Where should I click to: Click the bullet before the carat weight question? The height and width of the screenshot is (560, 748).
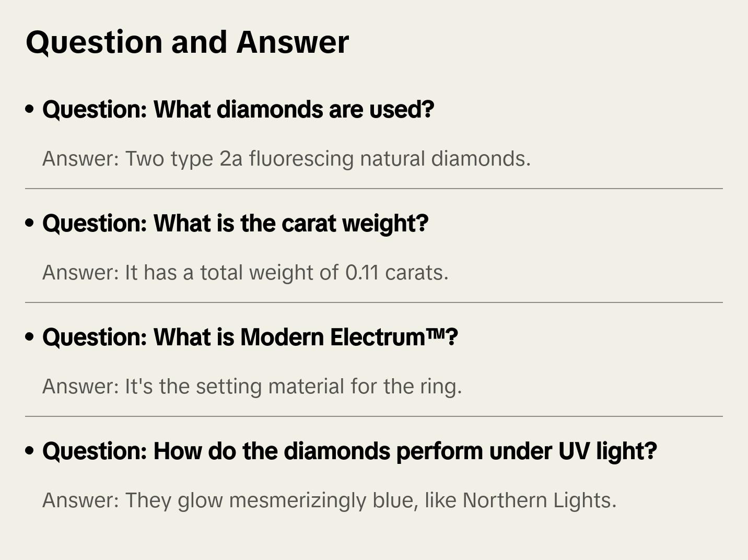[30, 223]
